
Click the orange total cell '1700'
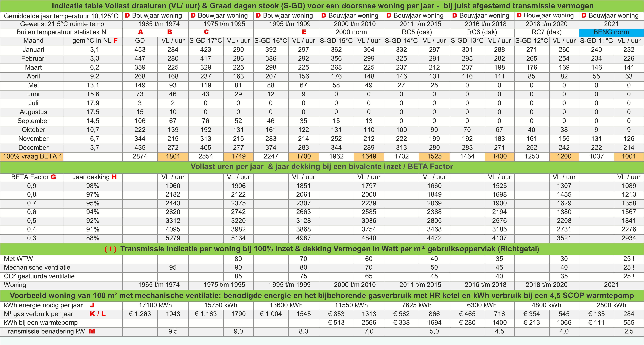304,157
